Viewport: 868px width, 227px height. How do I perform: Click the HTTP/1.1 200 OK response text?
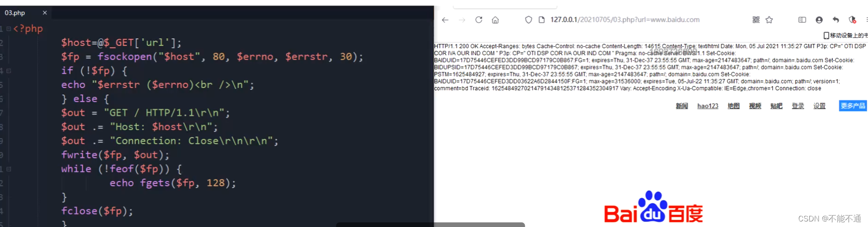coord(456,46)
